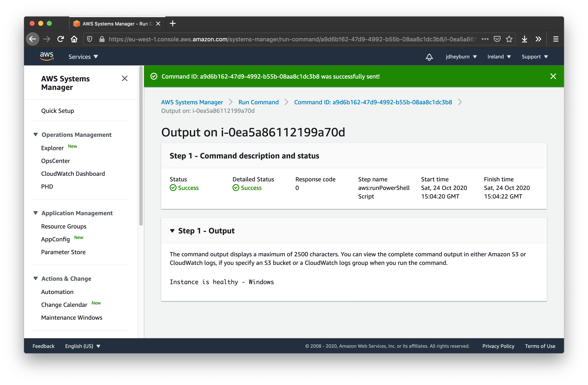Click the download icon in browser toolbar
Screen dimensions: 588x385
click(x=524, y=40)
